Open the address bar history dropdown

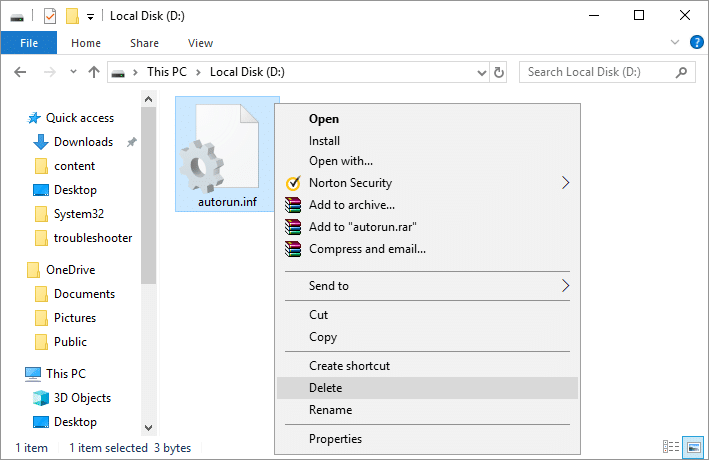point(481,72)
